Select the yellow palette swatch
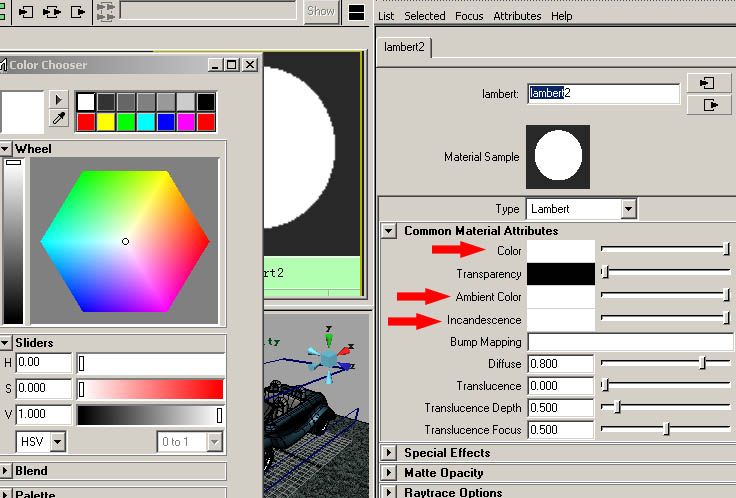 click(x=106, y=122)
